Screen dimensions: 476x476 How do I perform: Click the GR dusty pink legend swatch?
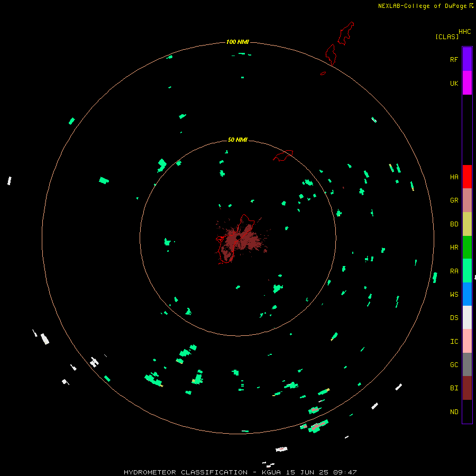[467, 200]
